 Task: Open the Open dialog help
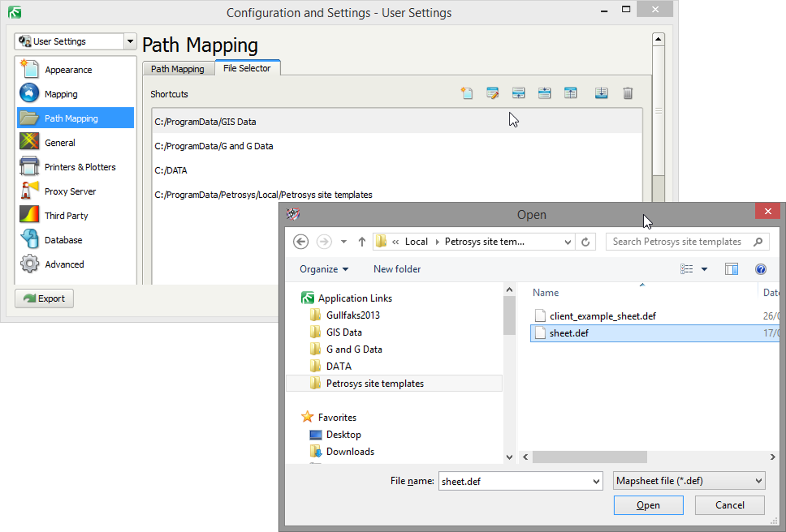(760, 269)
